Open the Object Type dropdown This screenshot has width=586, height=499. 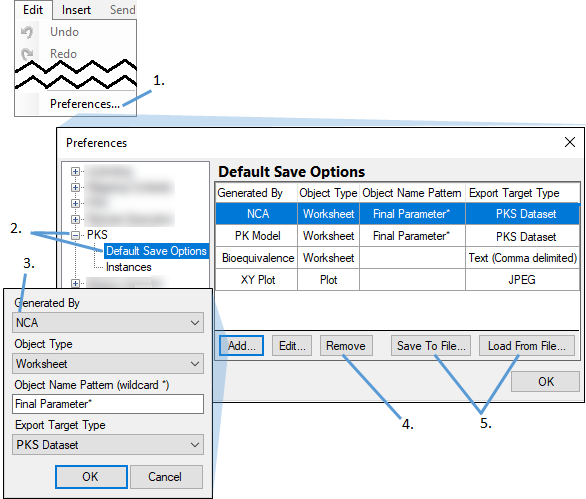(x=108, y=364)
